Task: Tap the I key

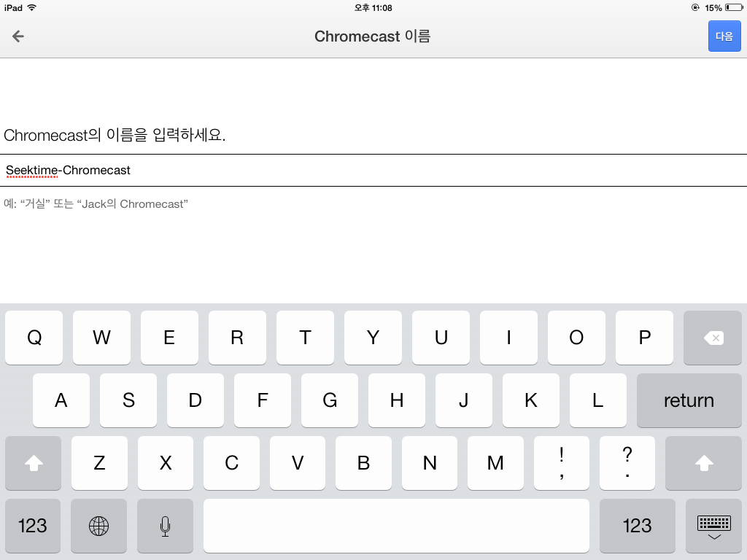Action: [508, 338]
